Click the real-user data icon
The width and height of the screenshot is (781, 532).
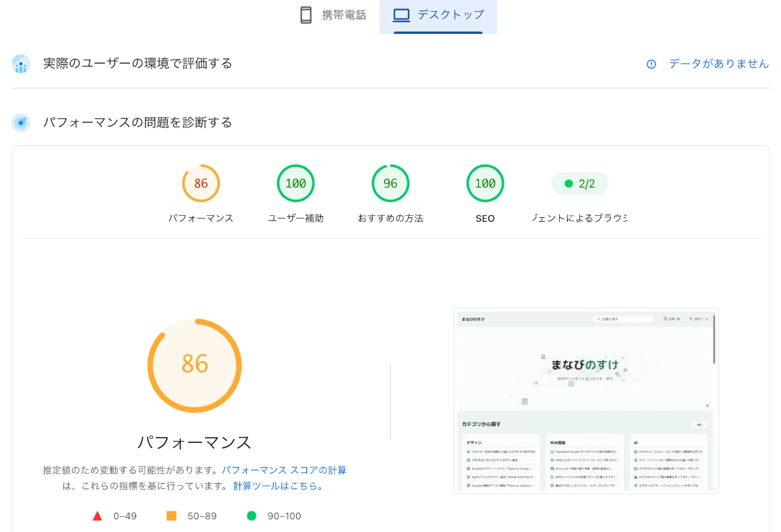point(21,64)
